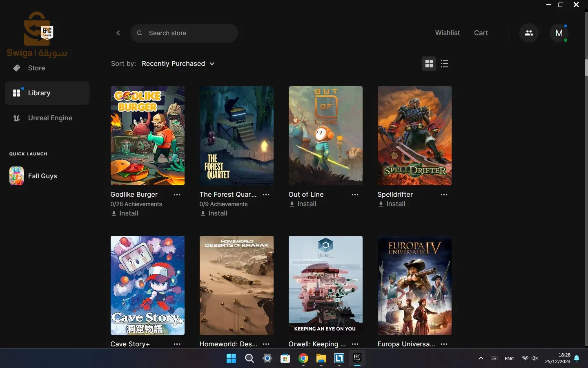Expand hidden icons in the system tray
This screenshot has width=588, height=368.
tap(481, 359)
